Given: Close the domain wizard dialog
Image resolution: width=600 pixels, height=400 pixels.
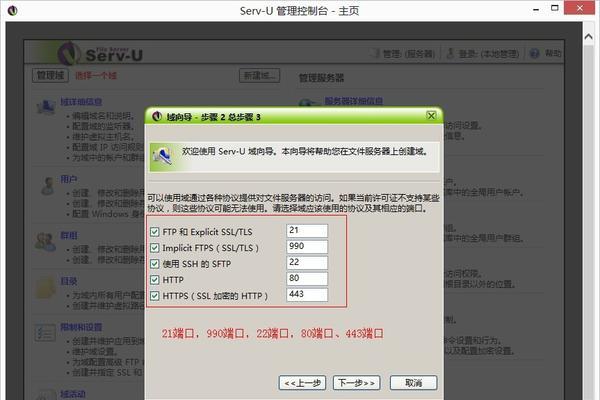Looking at the screenshot, I should pos(431,116).
